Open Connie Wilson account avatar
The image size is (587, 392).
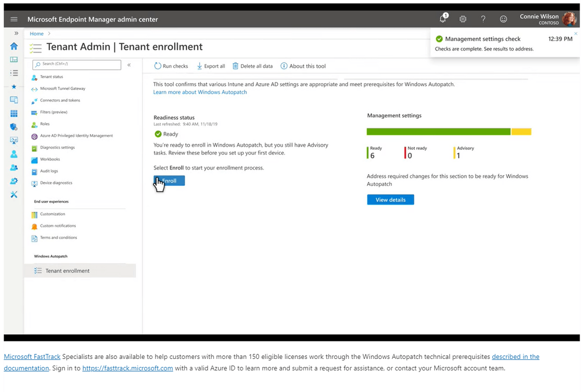point(569,19)
